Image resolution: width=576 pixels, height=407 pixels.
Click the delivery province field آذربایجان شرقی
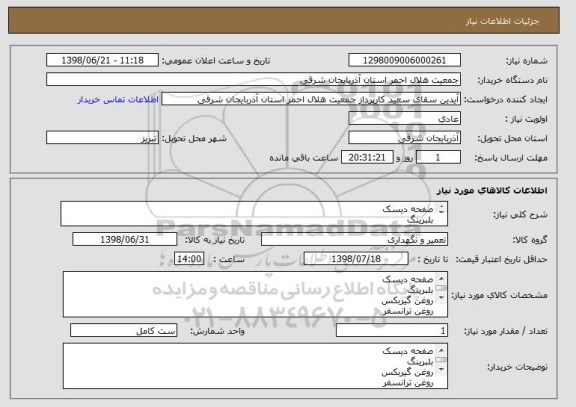tap(404, 138)
